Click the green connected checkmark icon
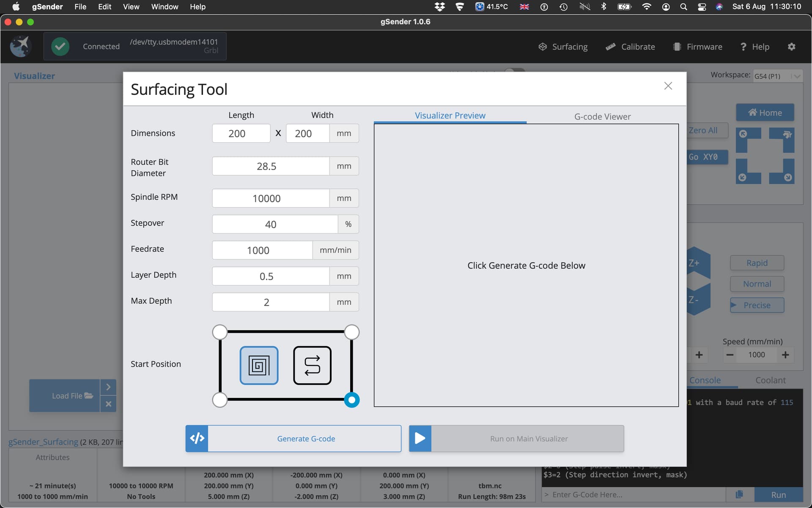Image resolution: width=812 pixels, height=508 pixels. click(x=60, y=46)
